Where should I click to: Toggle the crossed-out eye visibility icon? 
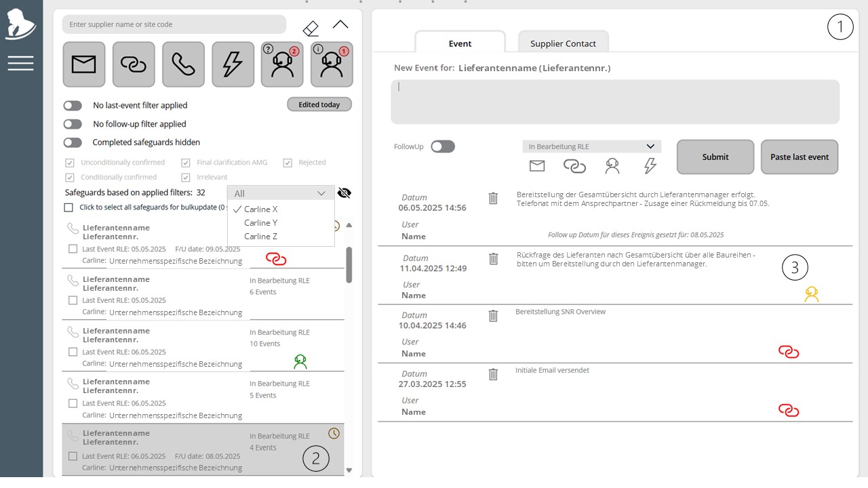pos(344,193)
